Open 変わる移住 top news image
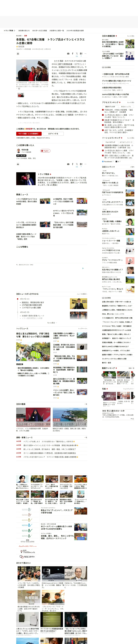This screenshot has width=138, height=644. (x=33, y=352)
